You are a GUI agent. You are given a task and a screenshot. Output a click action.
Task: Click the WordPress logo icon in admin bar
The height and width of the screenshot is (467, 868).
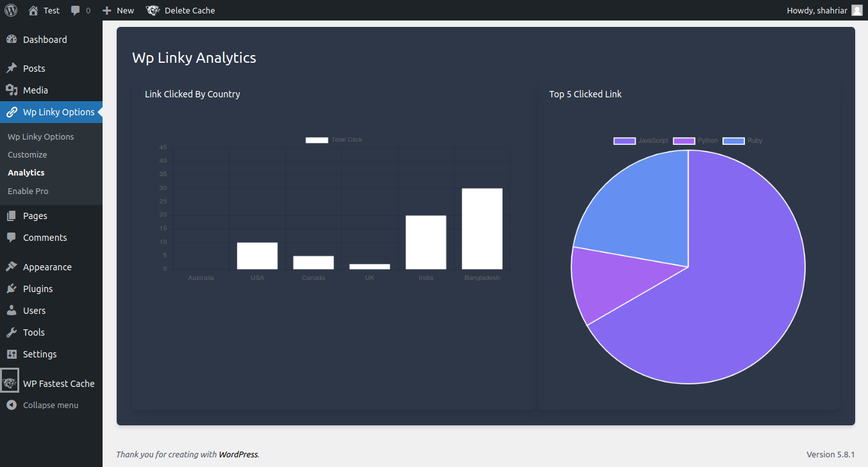pos(11,10)
